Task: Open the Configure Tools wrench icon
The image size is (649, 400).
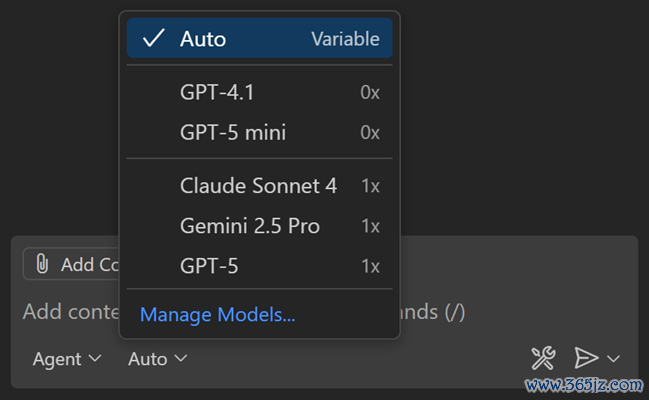Action: (542, 358)
